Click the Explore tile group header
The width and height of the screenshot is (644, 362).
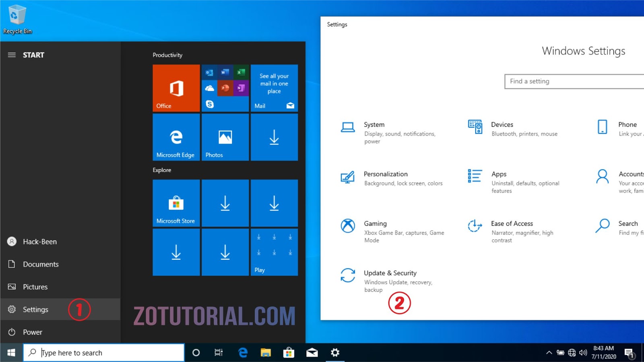point(162,170)
